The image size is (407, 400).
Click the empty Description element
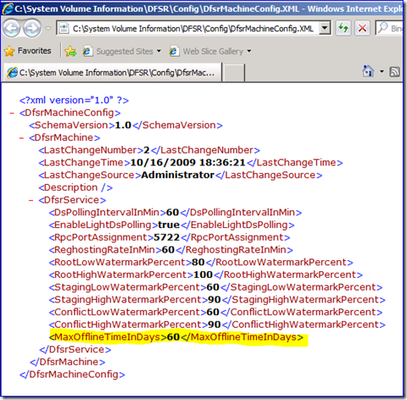pos(75,188)
